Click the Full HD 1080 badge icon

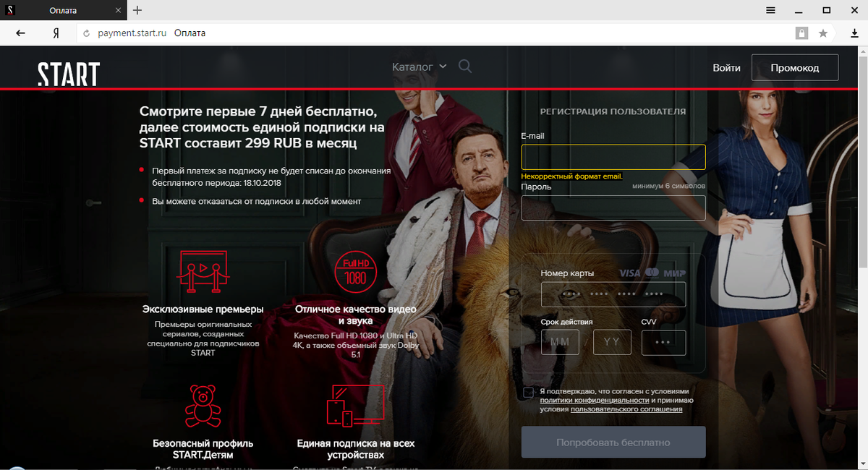tap(355, 270)
